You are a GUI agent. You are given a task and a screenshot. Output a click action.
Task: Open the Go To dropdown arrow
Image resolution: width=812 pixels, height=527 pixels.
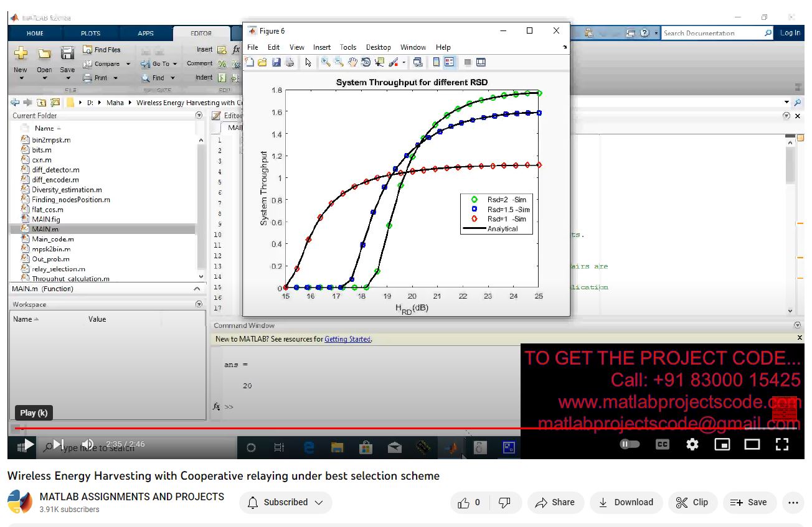(175, 64)
